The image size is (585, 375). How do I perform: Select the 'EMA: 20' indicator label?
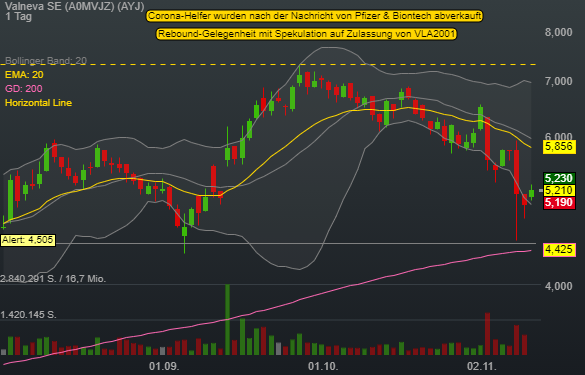point(24,75)
